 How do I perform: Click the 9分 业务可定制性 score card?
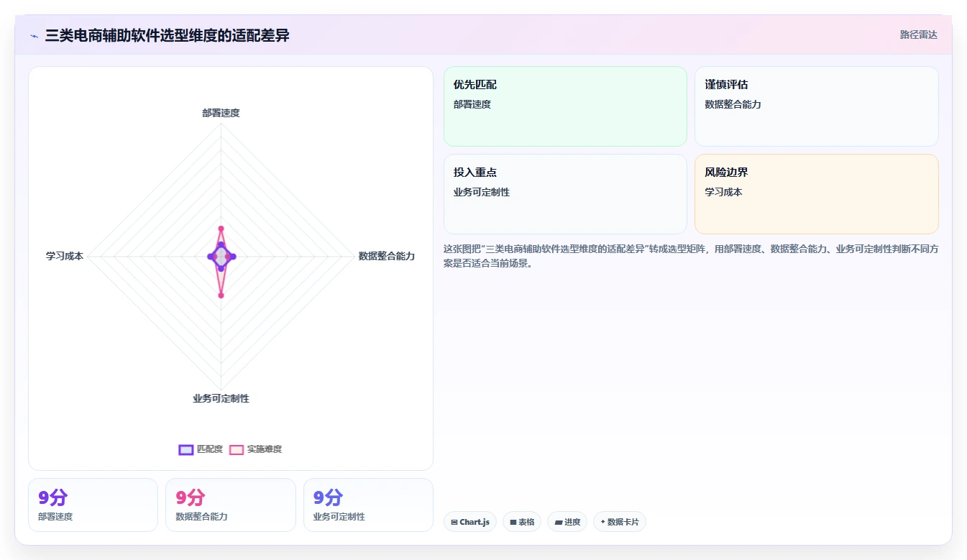[x=368, y=505]
